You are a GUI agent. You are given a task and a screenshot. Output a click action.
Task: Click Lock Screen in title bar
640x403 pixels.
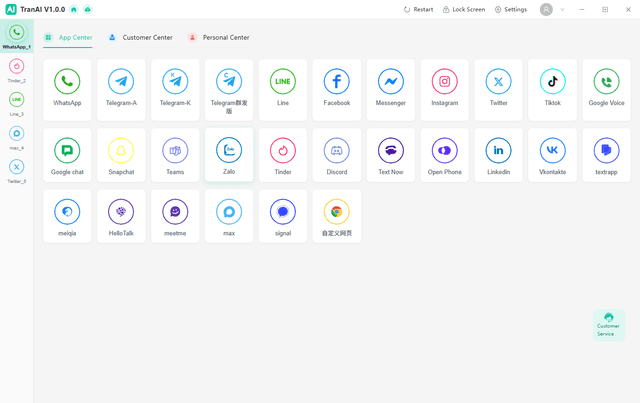(464, 9)
